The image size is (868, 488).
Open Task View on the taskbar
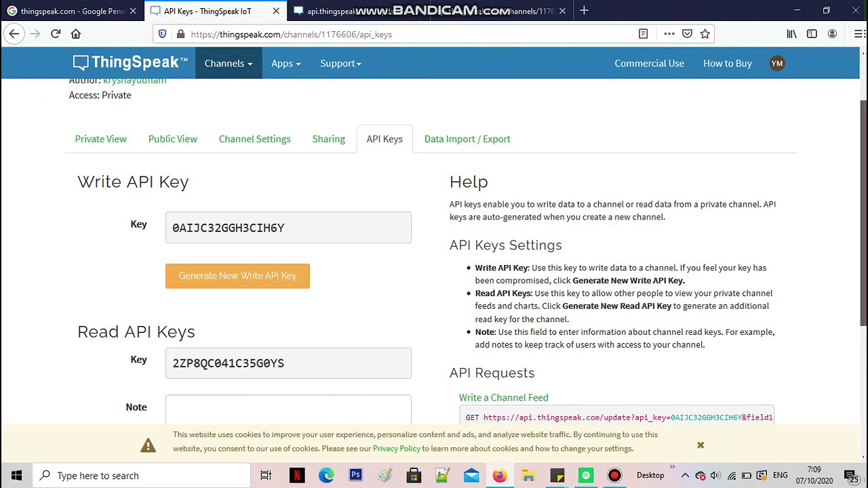pyautogui.click(x=266, y=476)
